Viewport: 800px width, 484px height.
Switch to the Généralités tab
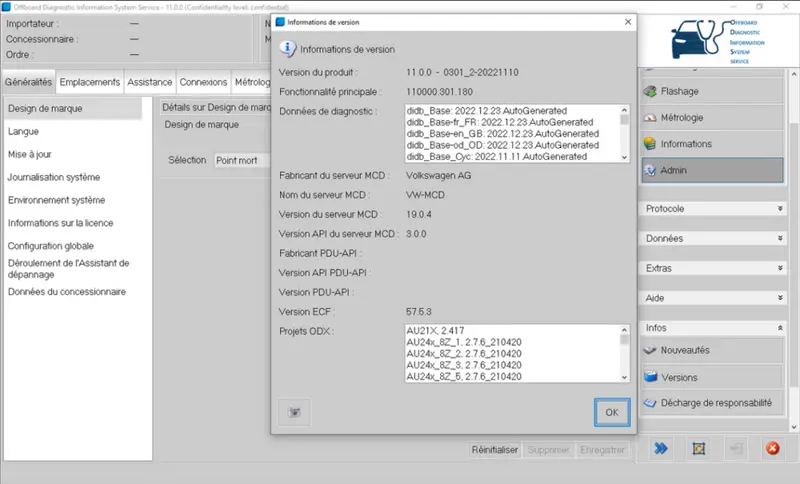pos(29,82)
